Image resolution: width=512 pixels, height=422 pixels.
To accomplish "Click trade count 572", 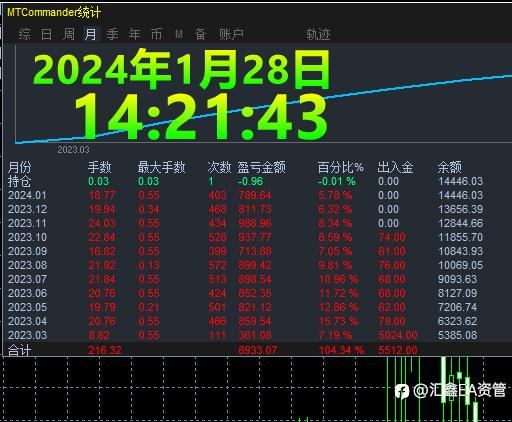I will click(x=217, y=265).
